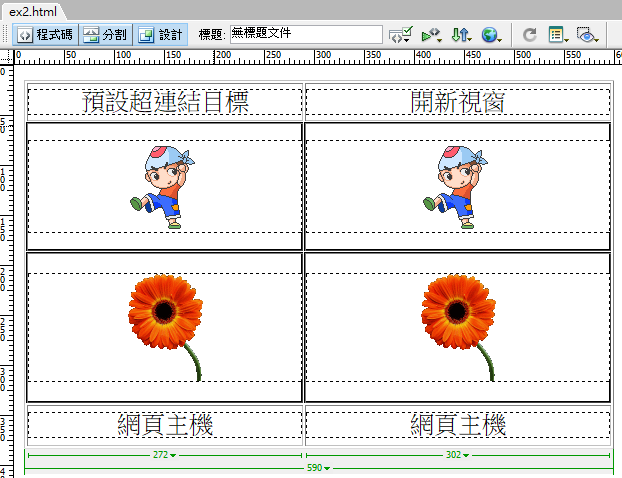The width and height of the screenshot is (622, 478).
Task: Click the 預設超連結目標 heading text
Action: click(x=165, y=102)
